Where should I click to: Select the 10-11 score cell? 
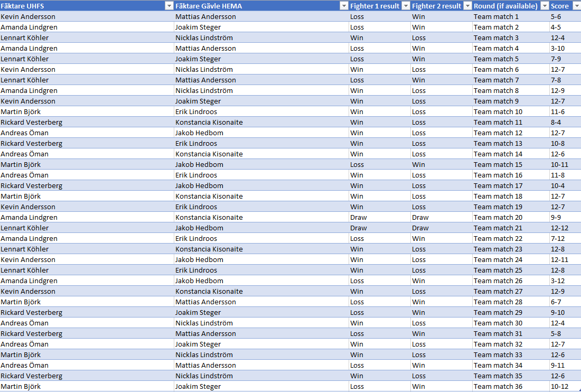[566, 164]
